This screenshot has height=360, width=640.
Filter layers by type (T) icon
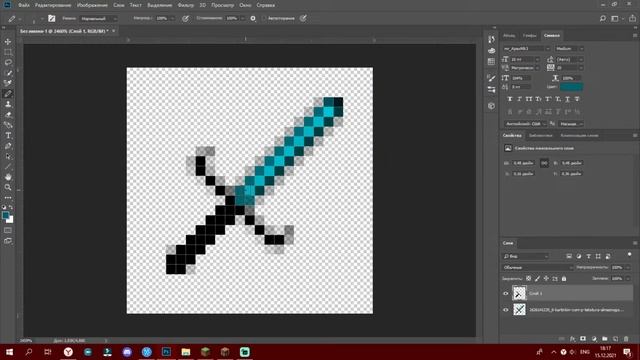pyautogui.click(x=588, y=256)
